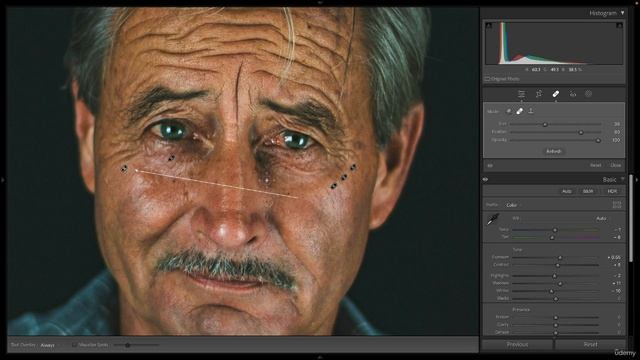
Task: Click the Exposure slider handle
Action: coord(560,258)
